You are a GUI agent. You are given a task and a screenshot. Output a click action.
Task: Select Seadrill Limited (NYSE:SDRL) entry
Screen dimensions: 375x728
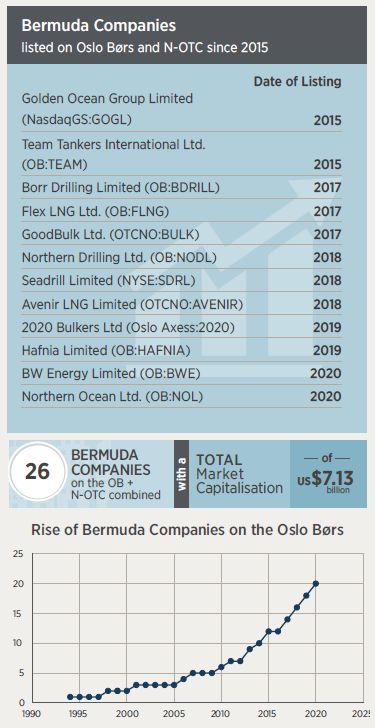[x=181, y=280]
